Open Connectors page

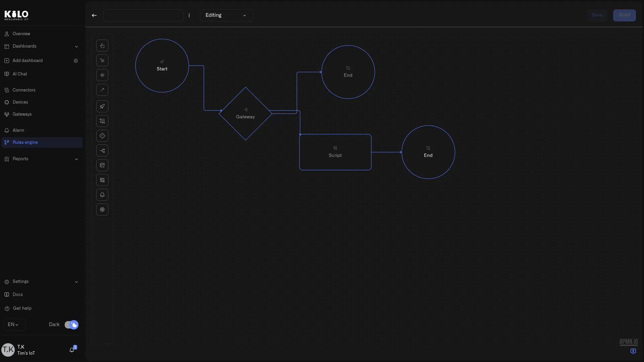point(42,90)
